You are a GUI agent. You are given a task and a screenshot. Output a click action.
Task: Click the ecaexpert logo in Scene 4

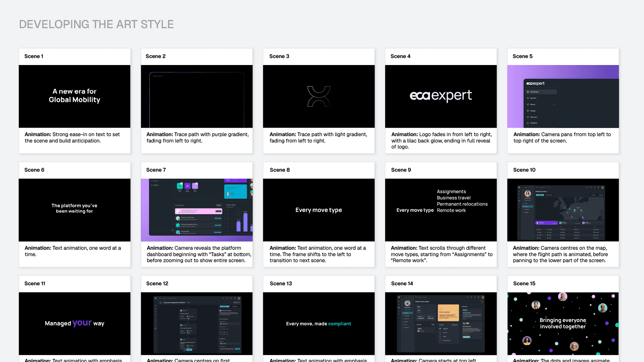[x=440, y=96]
